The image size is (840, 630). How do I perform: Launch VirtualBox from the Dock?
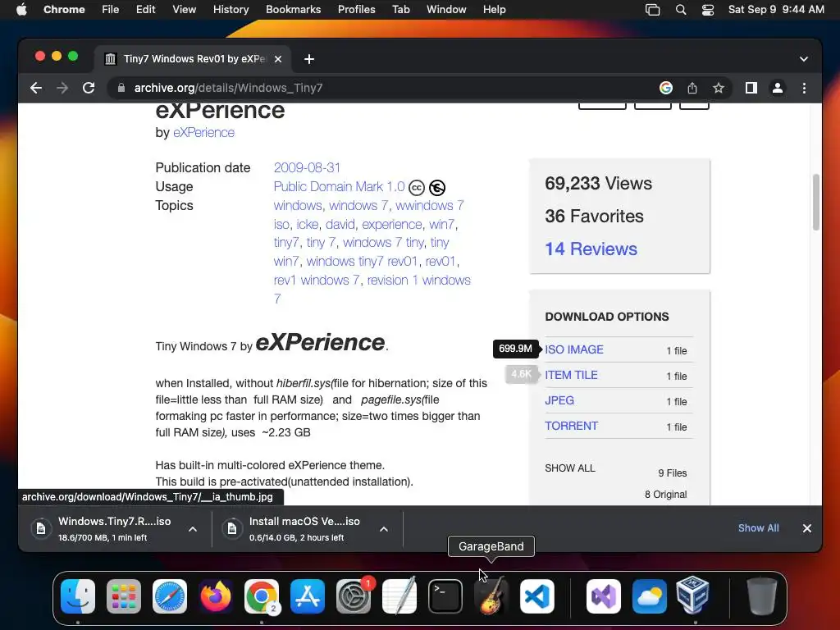693,596
